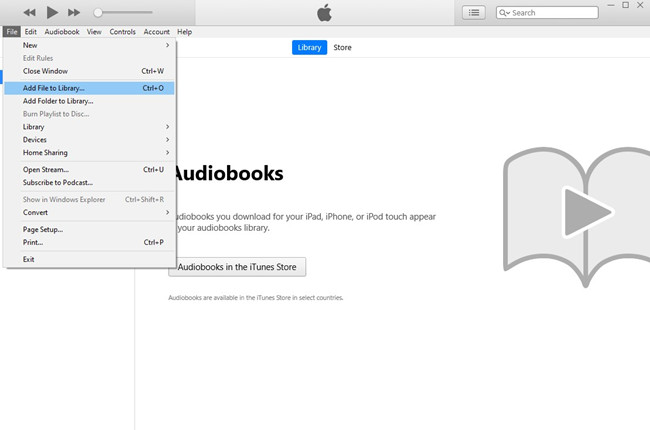Expand the Convert submenu
The height and width of the screenshot is (430, 650).
[89, 212]
